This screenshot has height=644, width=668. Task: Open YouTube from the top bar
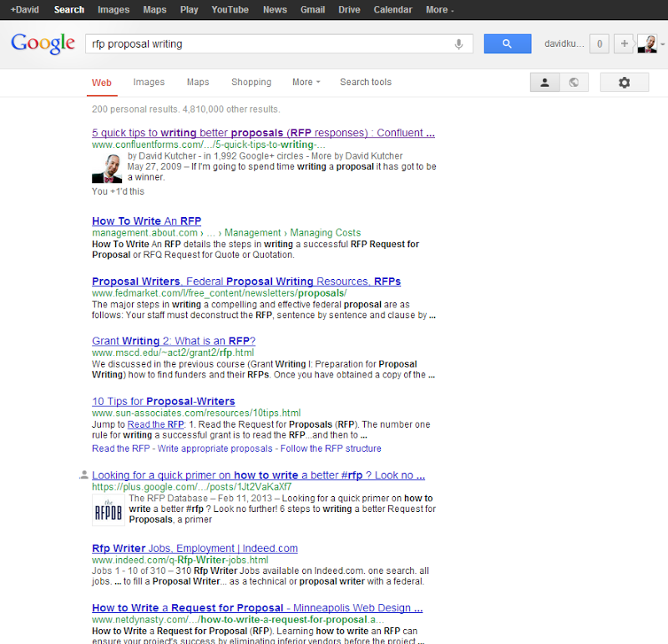pos(230,10)
